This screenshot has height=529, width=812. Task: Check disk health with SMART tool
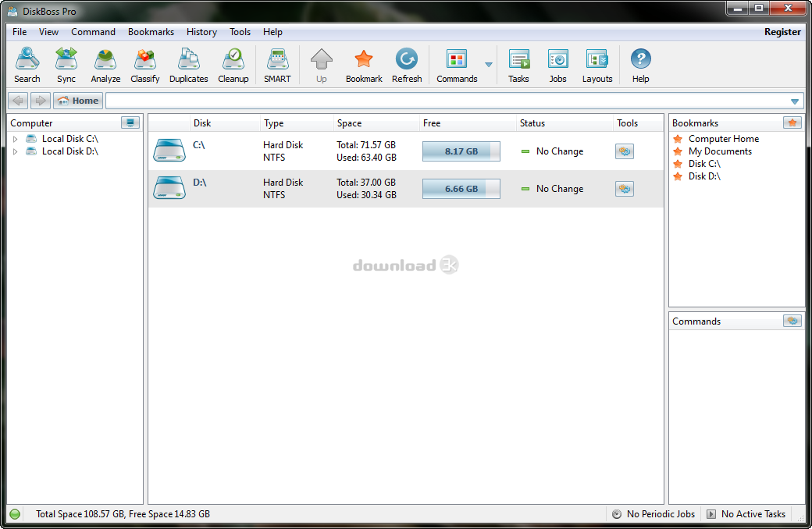(278, 66)
